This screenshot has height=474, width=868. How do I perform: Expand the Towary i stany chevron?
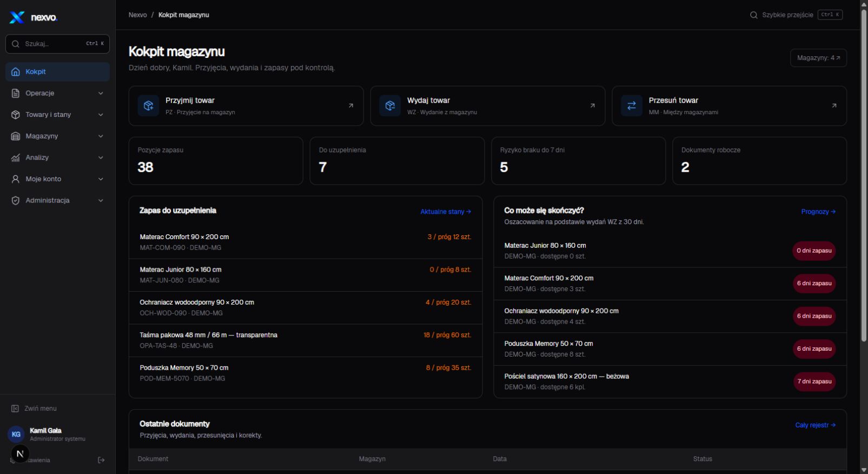(101, 115)
